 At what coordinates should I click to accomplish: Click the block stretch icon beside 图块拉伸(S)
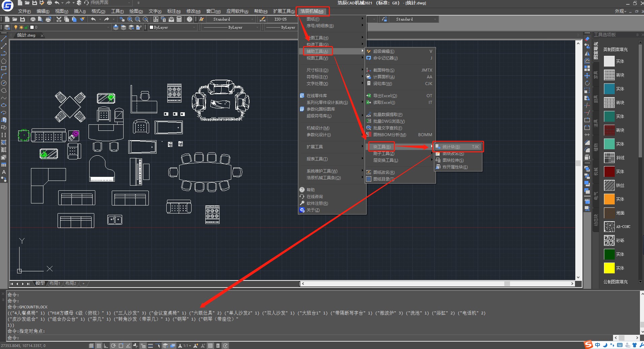click(438, 160)
